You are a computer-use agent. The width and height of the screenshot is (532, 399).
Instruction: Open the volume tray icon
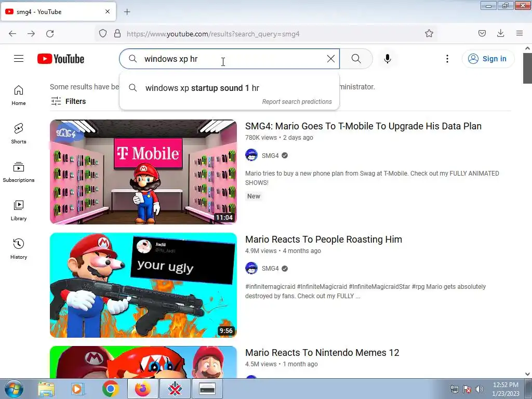(479, 389)
